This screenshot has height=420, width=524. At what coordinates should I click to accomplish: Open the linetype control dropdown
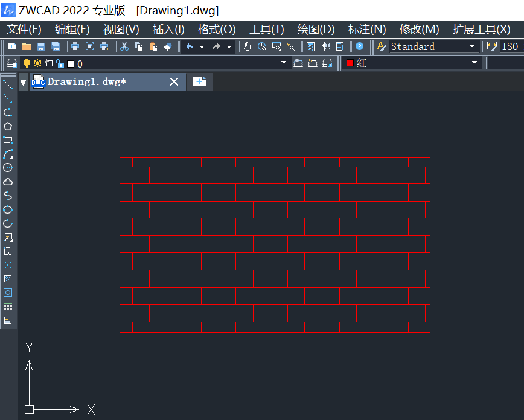(506, 63)
